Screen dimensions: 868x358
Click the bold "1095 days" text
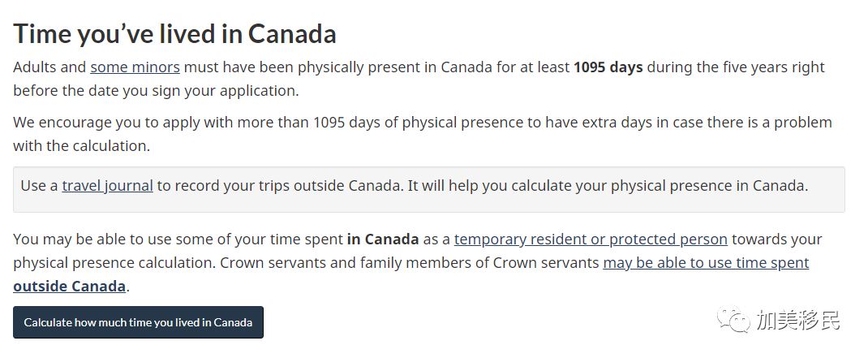point(608,67)
